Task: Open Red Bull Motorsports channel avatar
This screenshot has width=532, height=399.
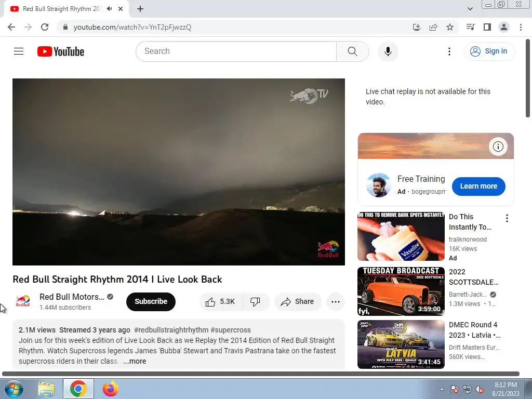Action: pos(23,301)
